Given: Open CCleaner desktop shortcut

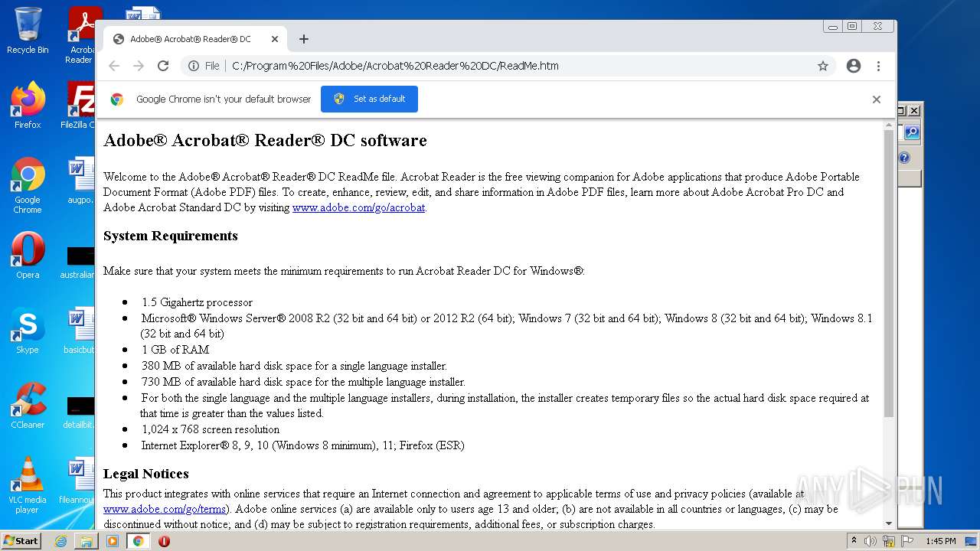Looking at the screenshot, I should [x=28, y=406].
